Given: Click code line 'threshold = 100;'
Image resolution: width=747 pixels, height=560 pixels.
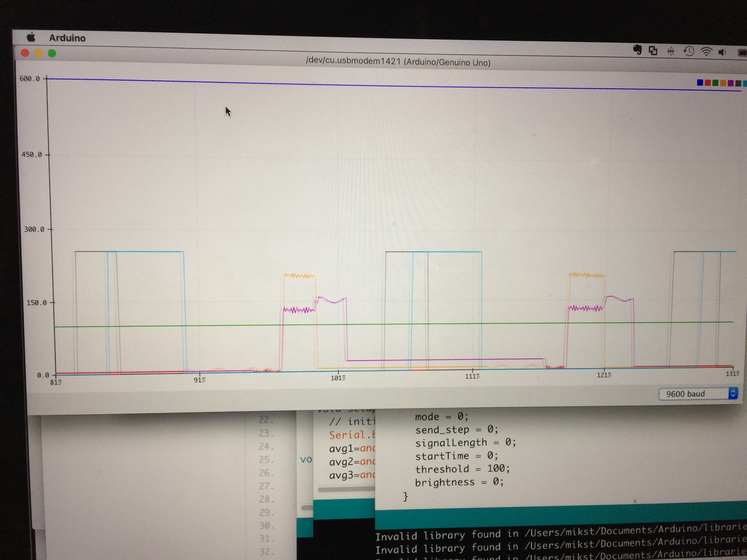Looking at the screenshot, I should point(463,469).
